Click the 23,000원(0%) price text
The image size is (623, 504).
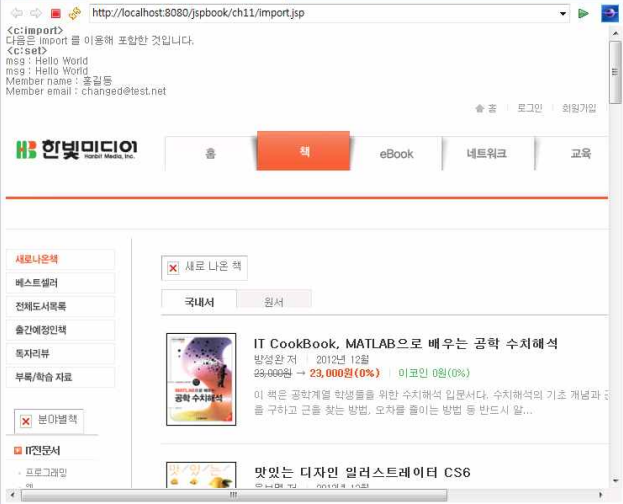(x=345, y=373)
